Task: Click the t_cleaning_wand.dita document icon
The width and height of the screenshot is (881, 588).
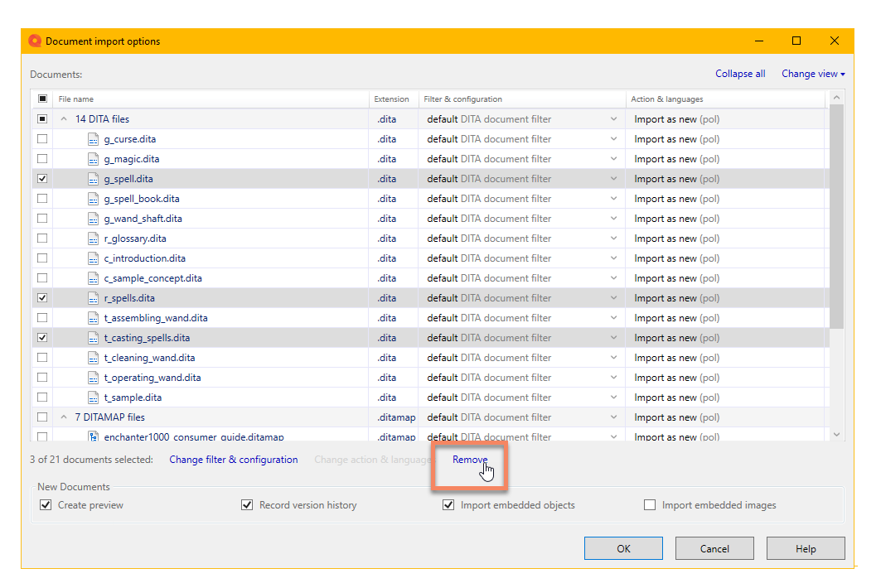Action: [x=93, y=357]
